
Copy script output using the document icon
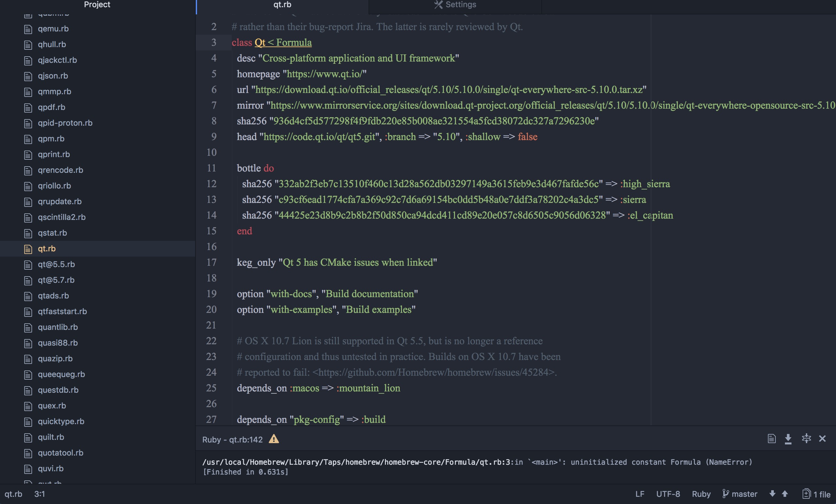click(772, 439)
